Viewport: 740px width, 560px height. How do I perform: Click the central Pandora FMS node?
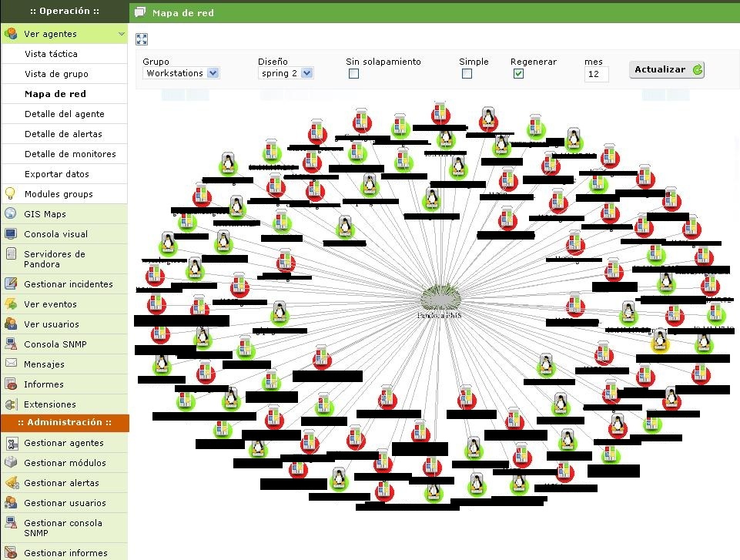pos(440,299)
